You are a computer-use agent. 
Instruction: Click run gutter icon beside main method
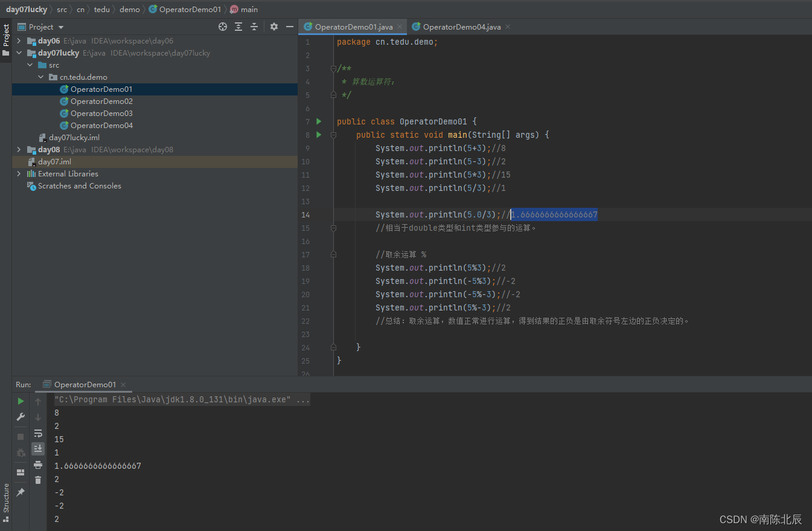[319, 135]
